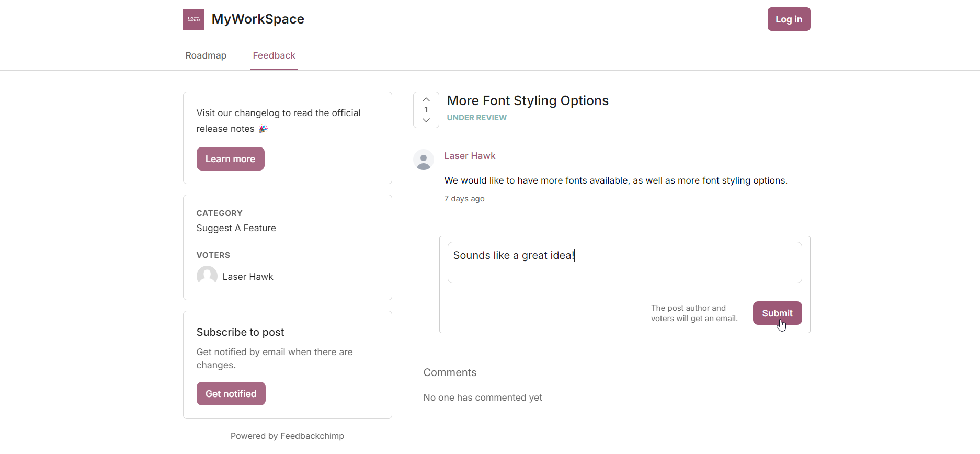Open the Feedback tab
The height and width of the screenshot is (454, 980).
click(274, 55)
